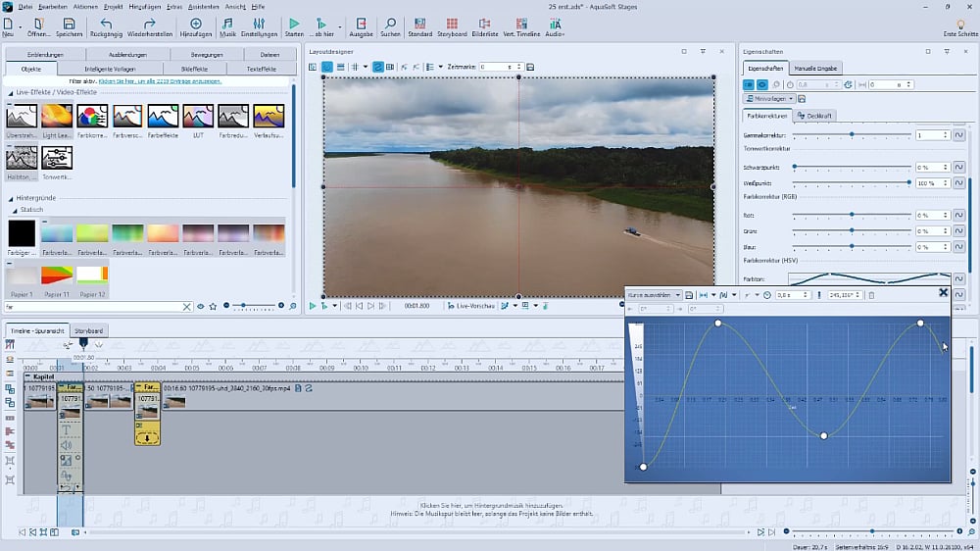Open the Kurve auswählen dropdown
This screenshot has height=551, width=980.
coord(654,294)
